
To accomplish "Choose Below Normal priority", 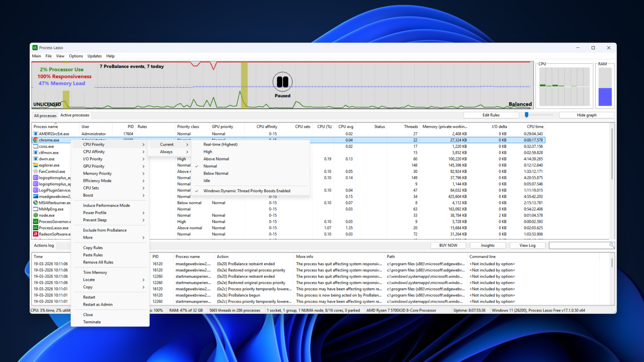I will click(x=250, y=173).
